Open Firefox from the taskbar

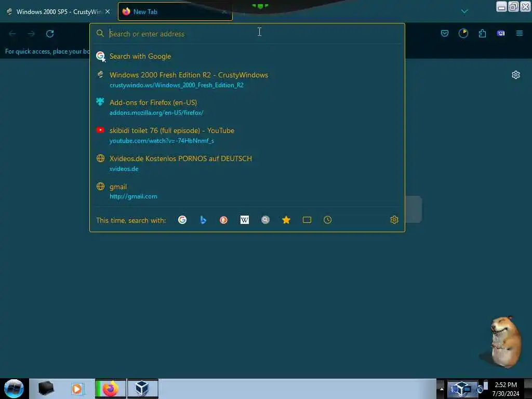tap(110, 389)
